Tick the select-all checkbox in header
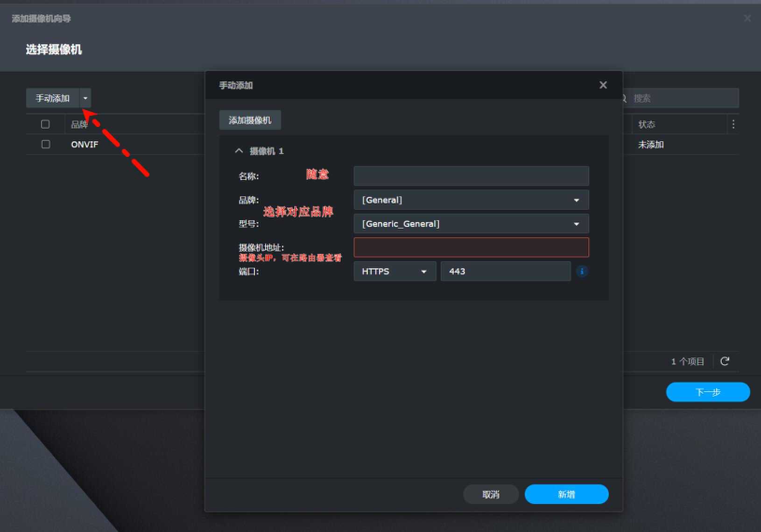The height and width of the screenshot is (532, 761). (x=45, y=124)
